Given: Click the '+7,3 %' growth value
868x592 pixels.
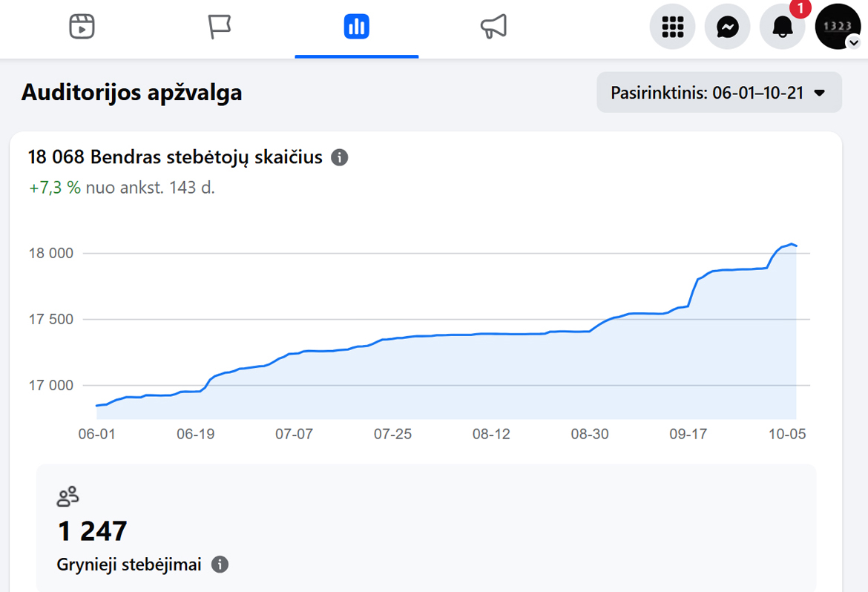Looking at the screenshot, I should (55, 188).
